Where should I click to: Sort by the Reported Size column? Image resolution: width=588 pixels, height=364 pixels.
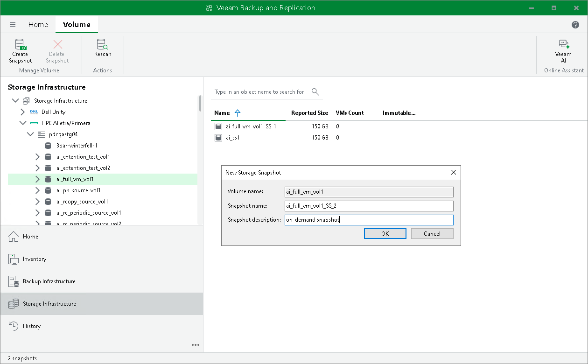(x=309, y=113)
